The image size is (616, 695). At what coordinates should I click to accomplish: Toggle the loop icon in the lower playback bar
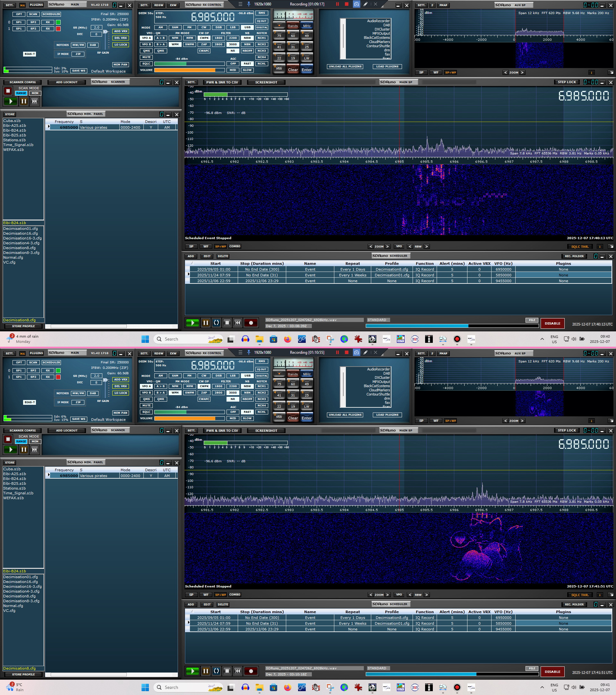tap(216, 671)
